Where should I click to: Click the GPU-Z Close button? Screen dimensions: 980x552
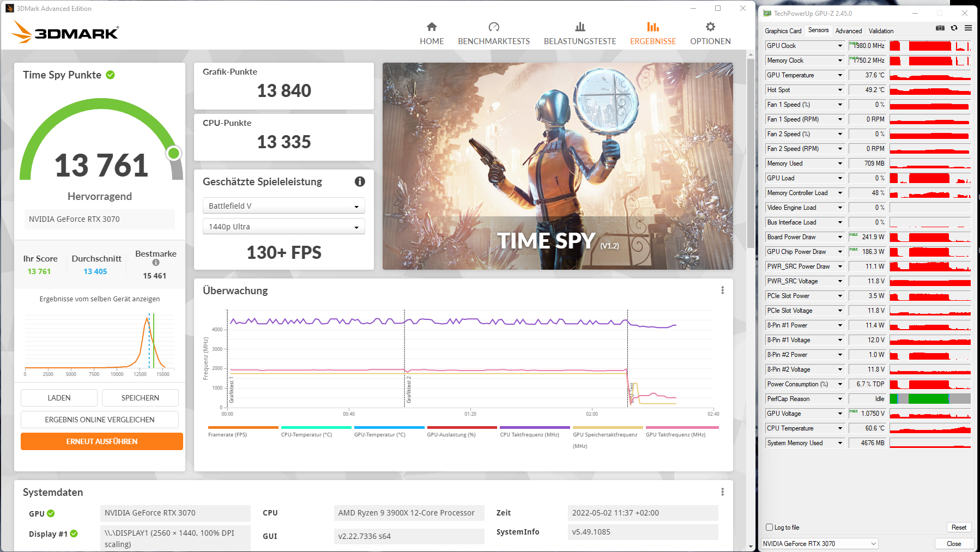954,544
